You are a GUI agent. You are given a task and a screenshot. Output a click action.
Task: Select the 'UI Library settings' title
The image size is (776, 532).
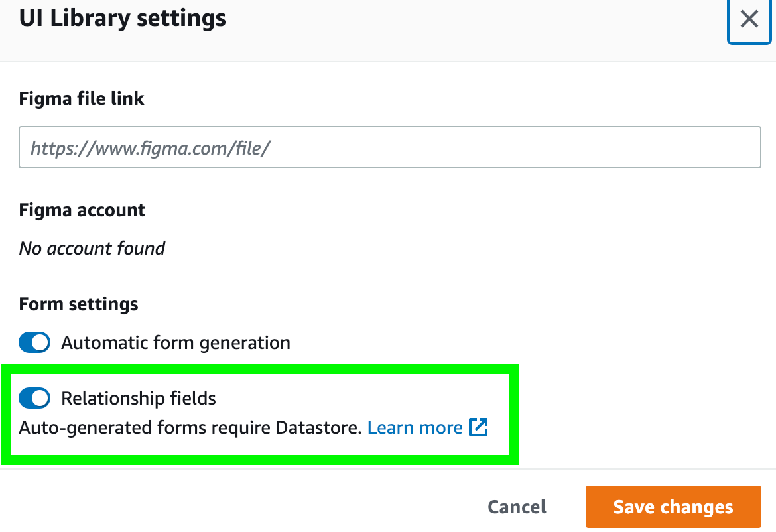123,18
